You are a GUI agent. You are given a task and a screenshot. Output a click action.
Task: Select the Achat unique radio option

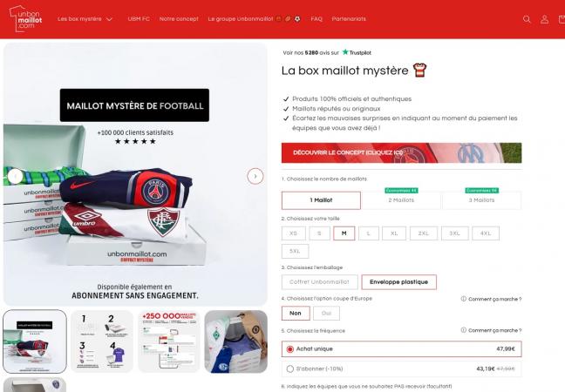pos(290,349)
